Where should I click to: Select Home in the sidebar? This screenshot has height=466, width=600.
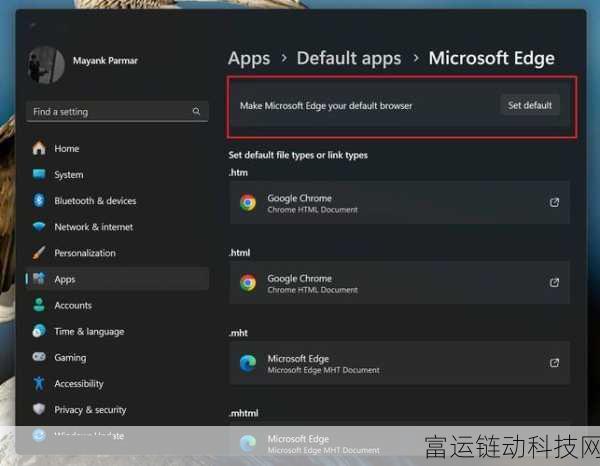coord(67,148)
